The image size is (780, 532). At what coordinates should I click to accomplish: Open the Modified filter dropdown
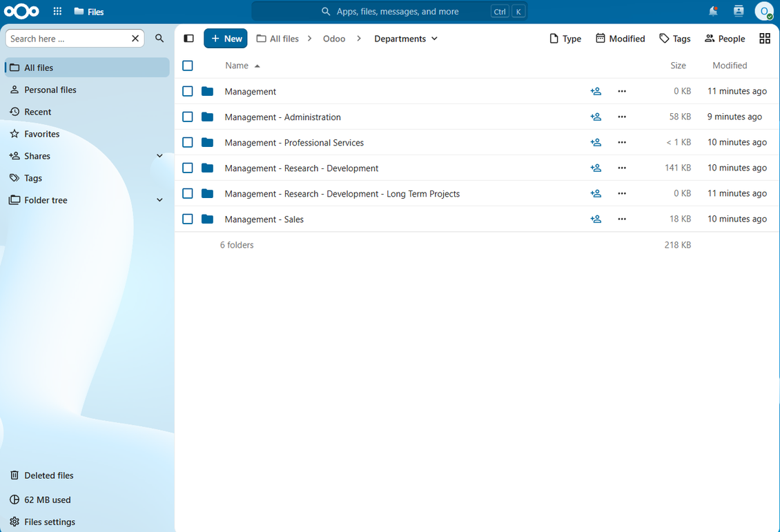(621, 38)
